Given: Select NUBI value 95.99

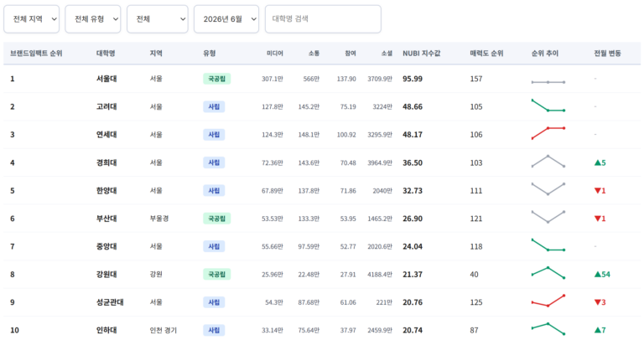Looking at the screenshot, I should [413, 79].
